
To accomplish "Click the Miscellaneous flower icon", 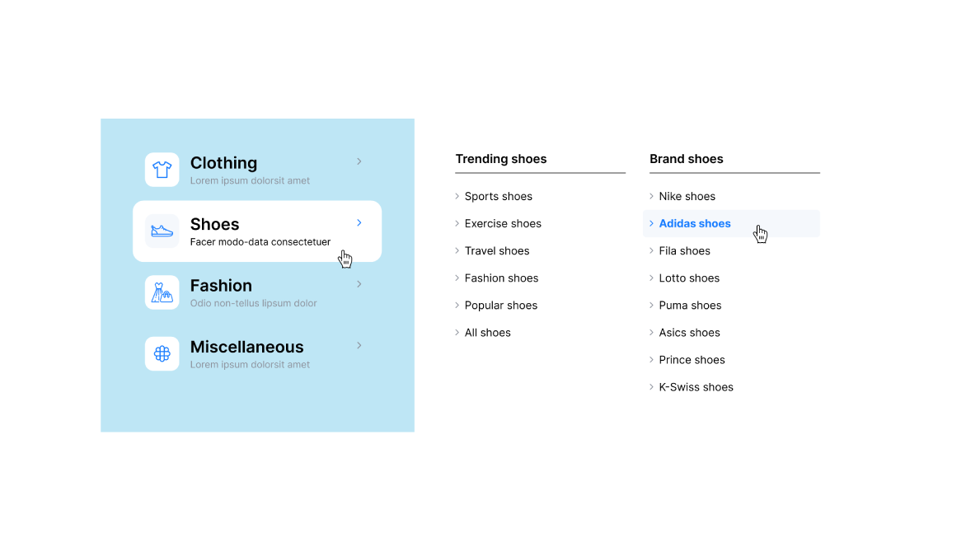I will pos(162,354).
